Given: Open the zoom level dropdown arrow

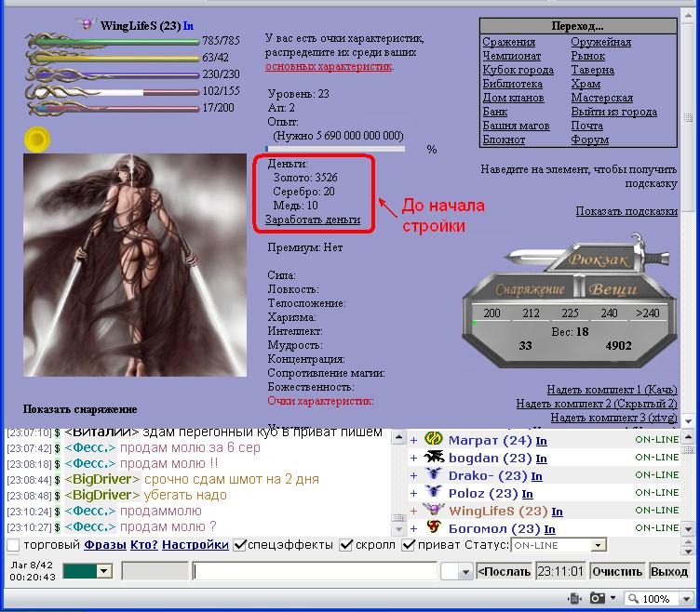Looking at the screenshot, I should (x=686, y=598).
